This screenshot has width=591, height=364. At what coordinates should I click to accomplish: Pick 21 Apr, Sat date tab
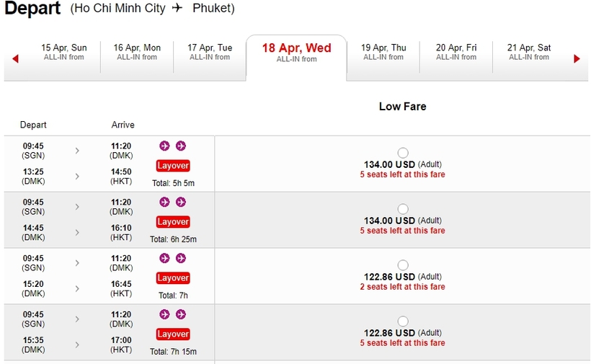[528, 52]
